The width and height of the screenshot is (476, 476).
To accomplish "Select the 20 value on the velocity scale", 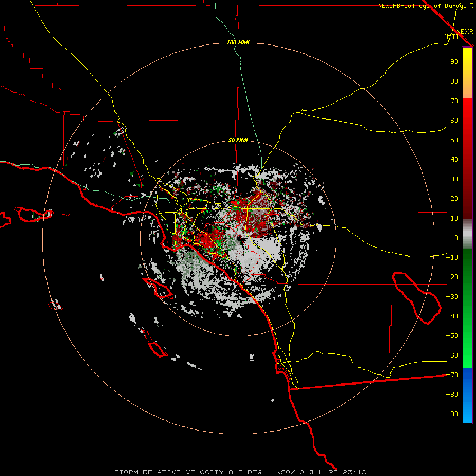I will coord(454,199).
